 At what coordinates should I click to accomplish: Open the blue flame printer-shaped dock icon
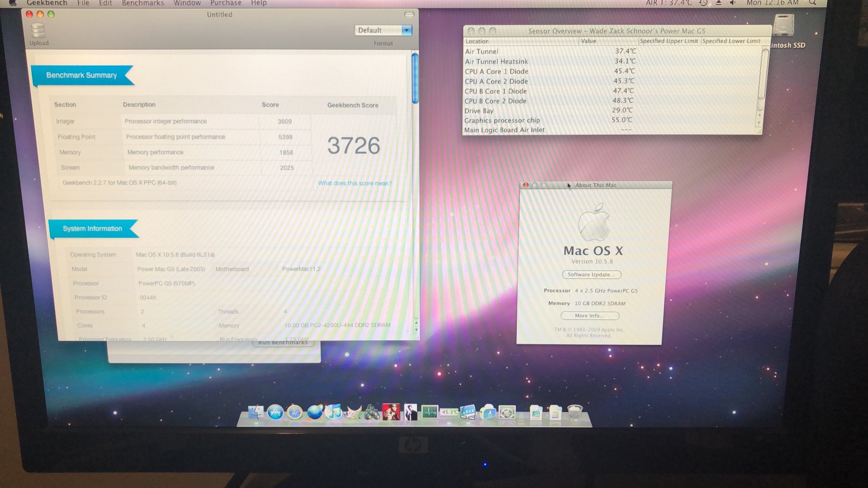pos(488,412)
